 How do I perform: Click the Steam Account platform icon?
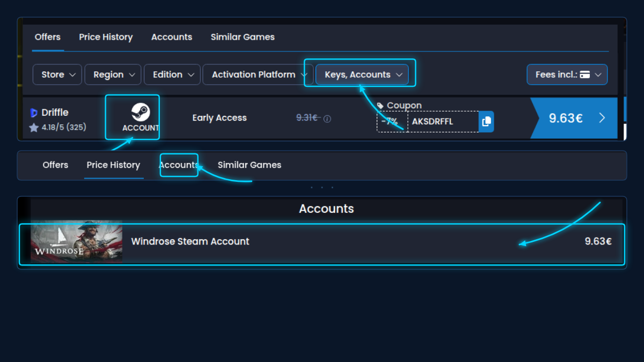click(x=141, y=113)
